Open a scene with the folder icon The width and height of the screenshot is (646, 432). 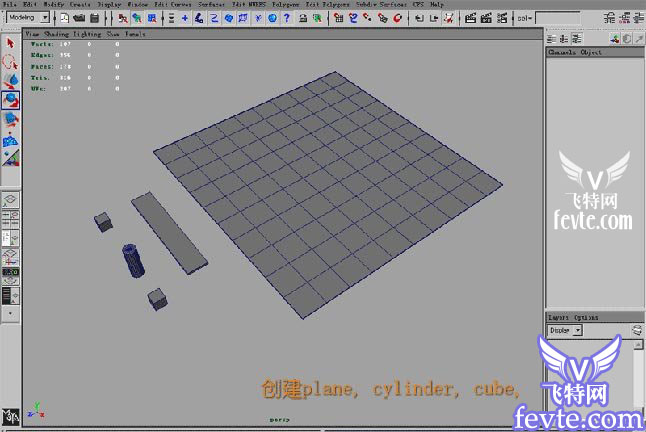tap(79, 18)
